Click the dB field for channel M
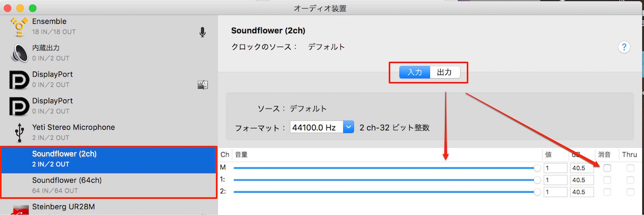644x215 pixels. pos(582,167)
